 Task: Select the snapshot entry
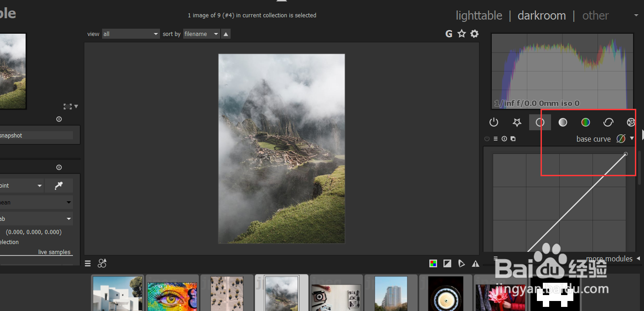[36, 135]
